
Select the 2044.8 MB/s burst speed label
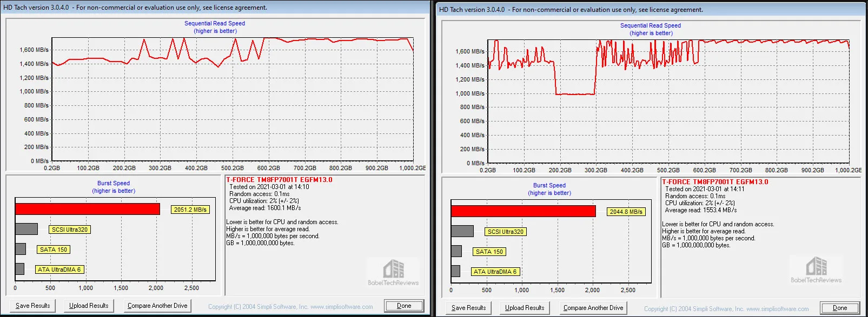point(626,212)
